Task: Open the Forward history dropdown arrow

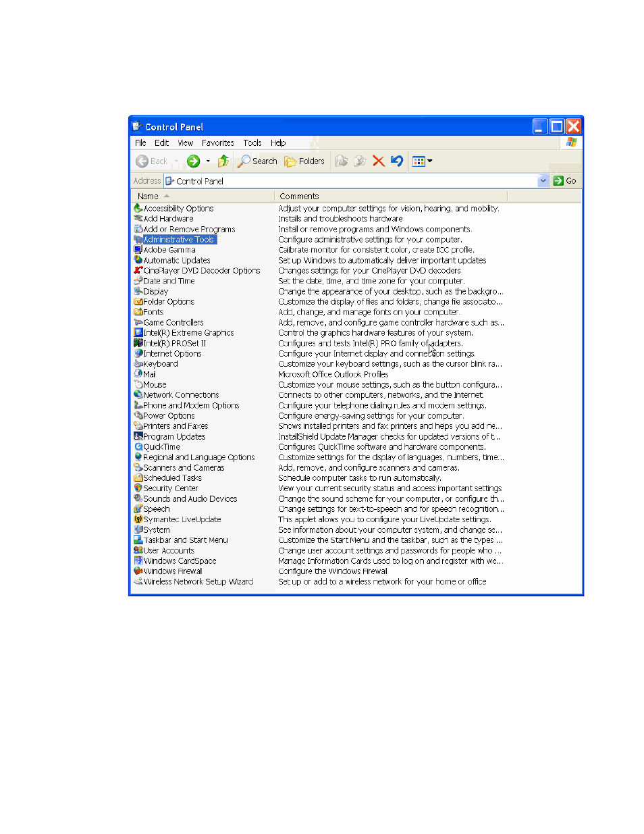Action: click(208, 161)
